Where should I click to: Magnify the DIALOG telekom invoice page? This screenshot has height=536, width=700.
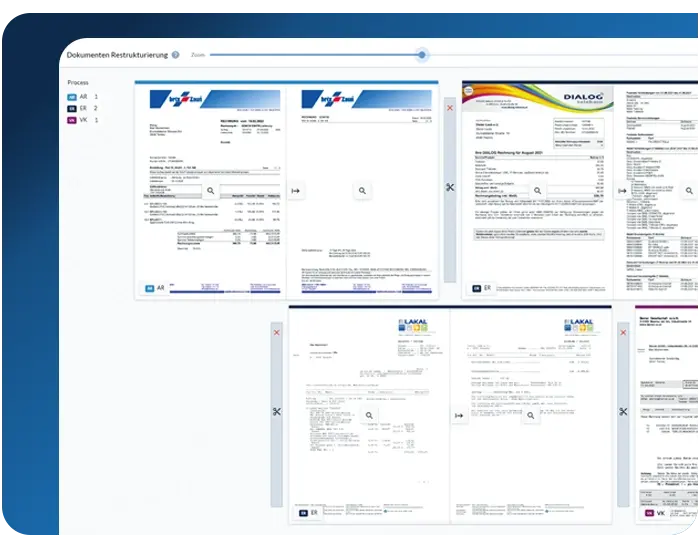tap(538, 191)
